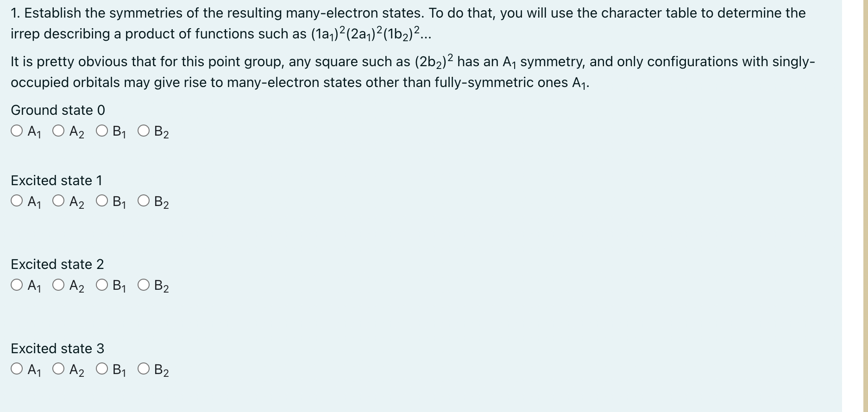Click the scrollbar on the right edge
The width and height of the screenshot is (868, 412).
864,206
